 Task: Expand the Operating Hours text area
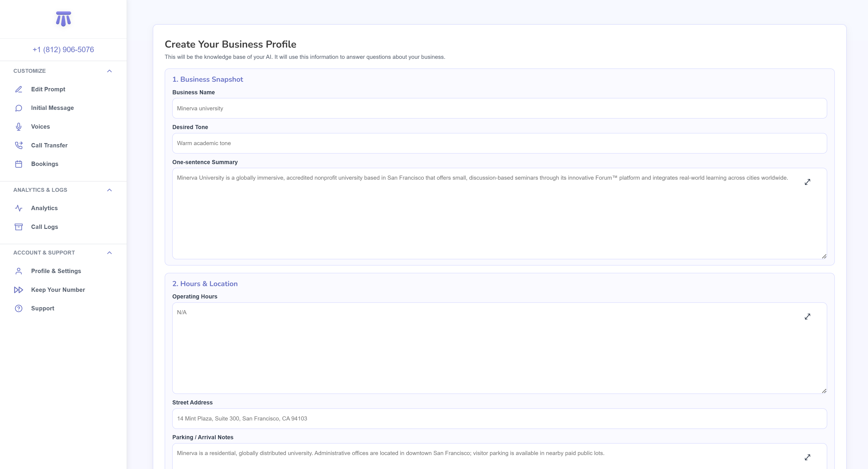point(807,317)
